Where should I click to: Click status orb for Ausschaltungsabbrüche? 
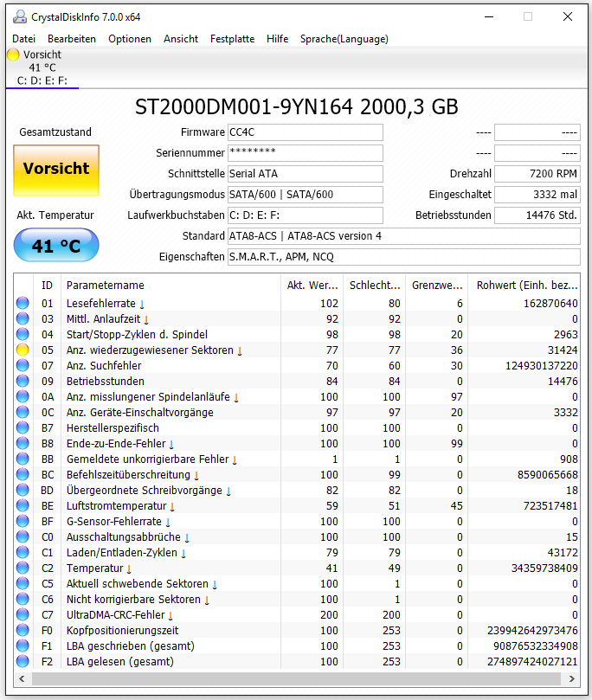click(x=23, y=537)
